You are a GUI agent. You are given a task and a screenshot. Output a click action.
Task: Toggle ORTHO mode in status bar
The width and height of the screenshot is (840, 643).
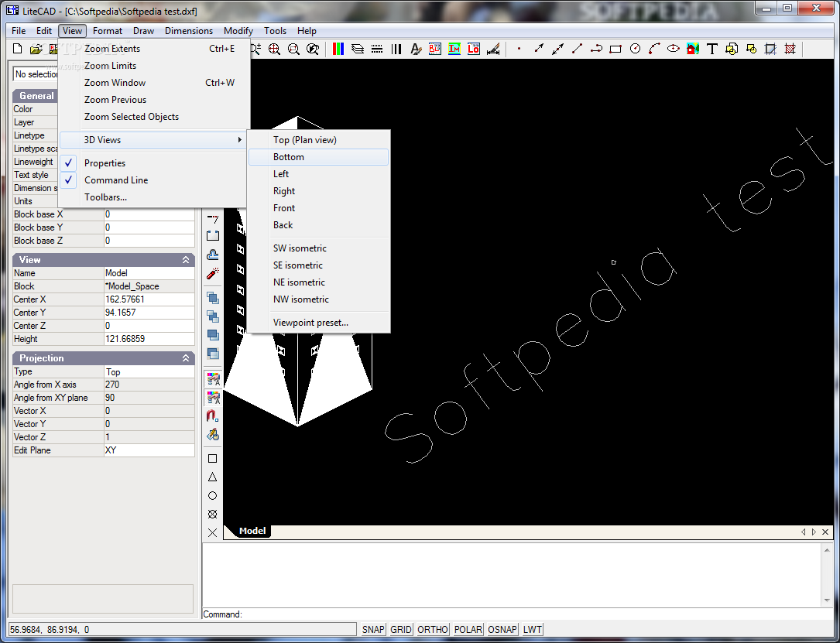pyautogui.click(x=432, y=630)
